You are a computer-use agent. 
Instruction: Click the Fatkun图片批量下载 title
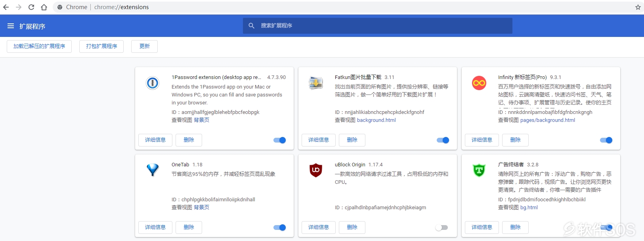tap(358, 77)
